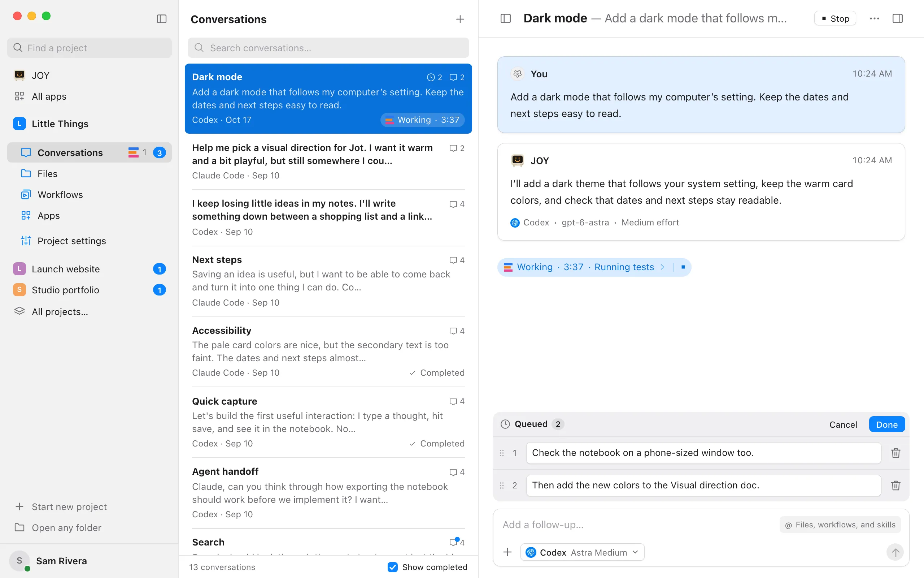This screenshot has height=578, width=924.
Task: Open All projects list
Action: click(x=90, y=311)
